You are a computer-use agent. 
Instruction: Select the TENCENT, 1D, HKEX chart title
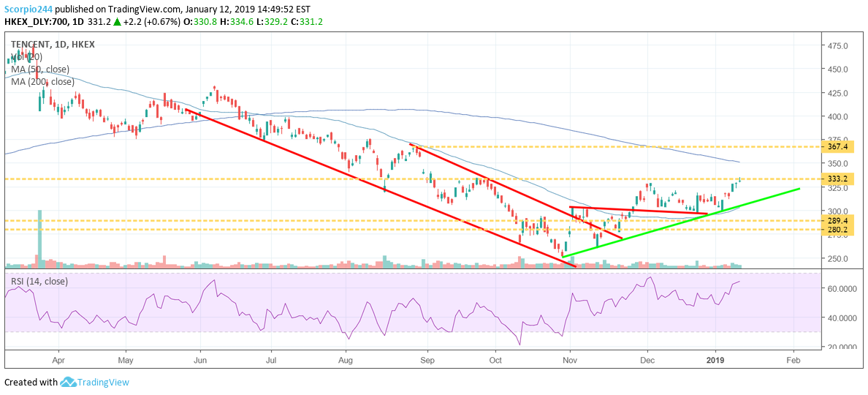point(52,45)
